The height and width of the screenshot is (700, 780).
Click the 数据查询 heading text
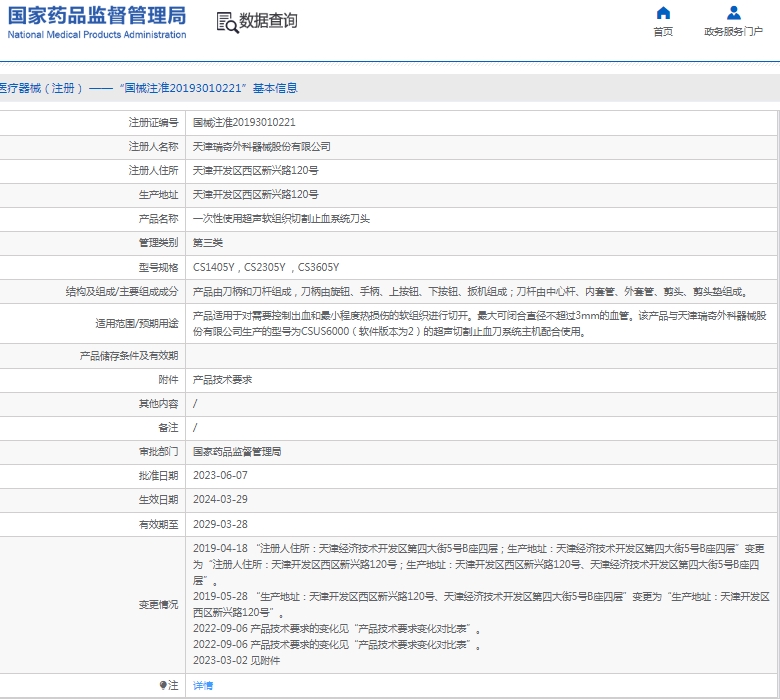pos(268,21)
